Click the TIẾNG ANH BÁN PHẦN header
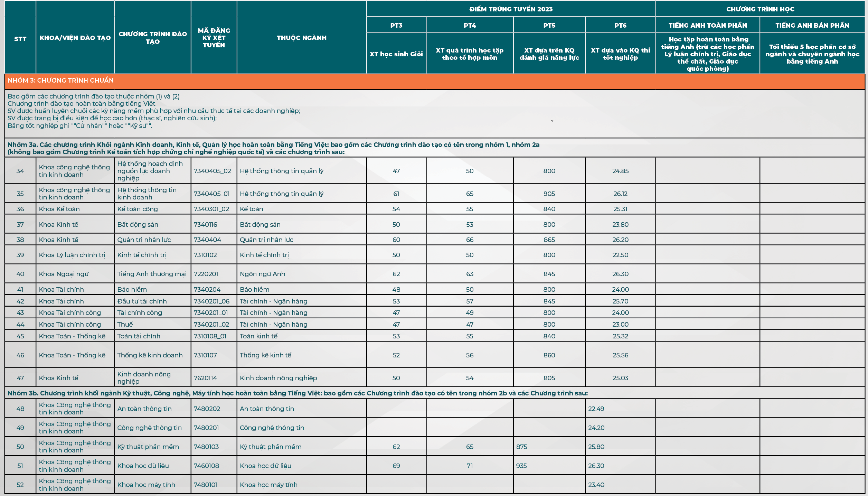 click(x=812, y=25)
